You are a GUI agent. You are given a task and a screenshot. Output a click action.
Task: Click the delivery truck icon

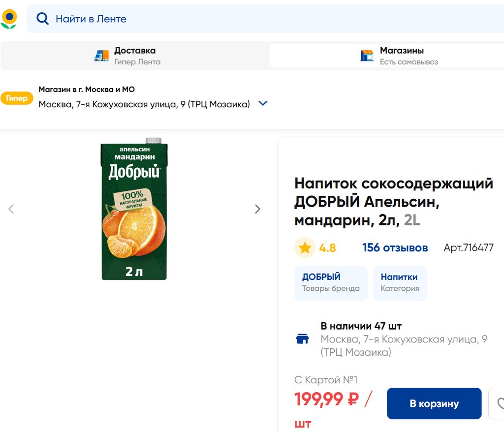pos(101,56)
